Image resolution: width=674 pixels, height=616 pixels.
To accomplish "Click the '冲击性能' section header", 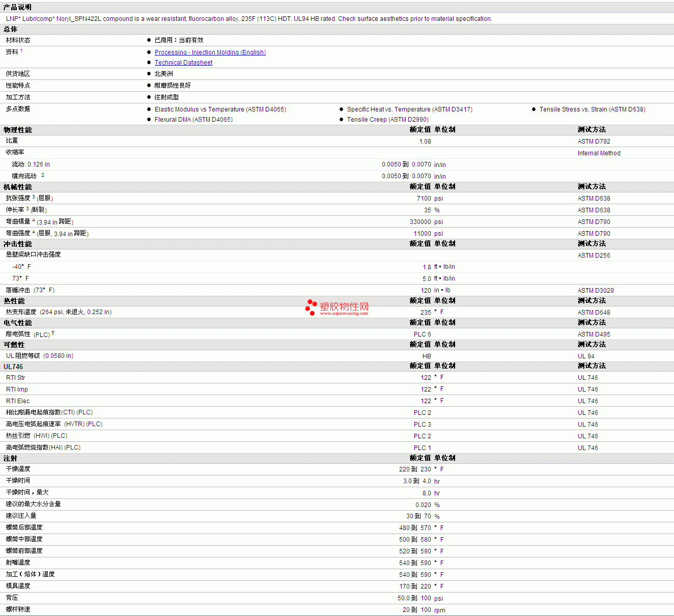I will [x=18, y=244].
